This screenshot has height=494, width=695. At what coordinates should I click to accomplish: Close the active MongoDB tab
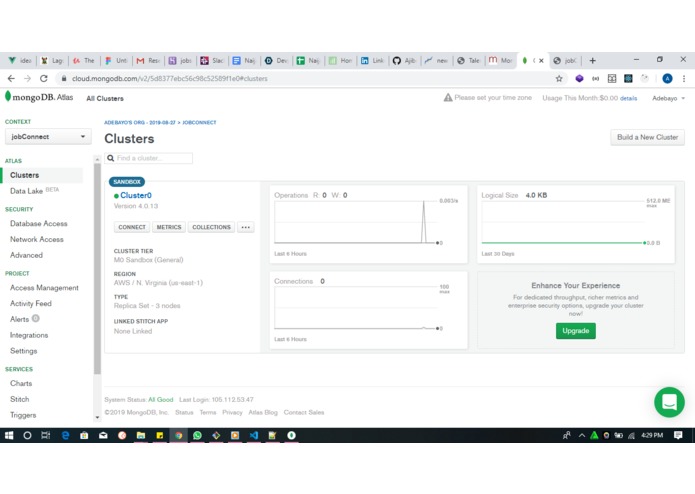[541, 61]
